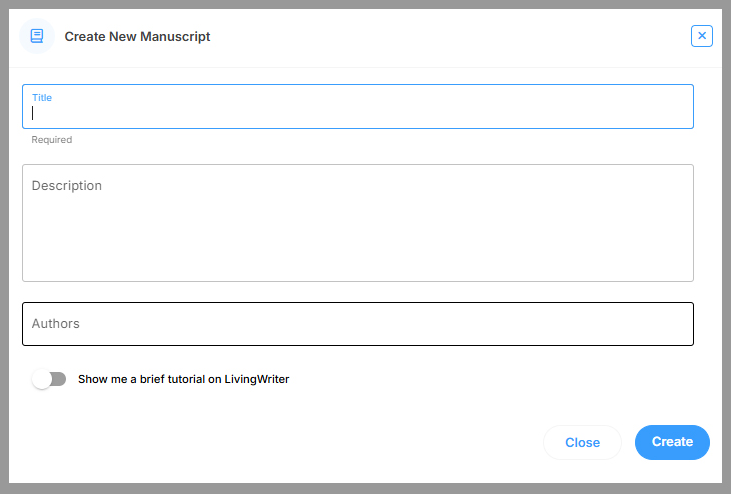
Task: Click the gray backdrop outside the dialog
Action: (726, 250)
